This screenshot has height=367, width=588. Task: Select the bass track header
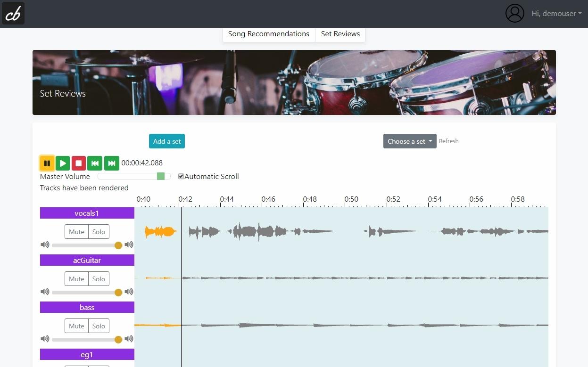(87, 307)
